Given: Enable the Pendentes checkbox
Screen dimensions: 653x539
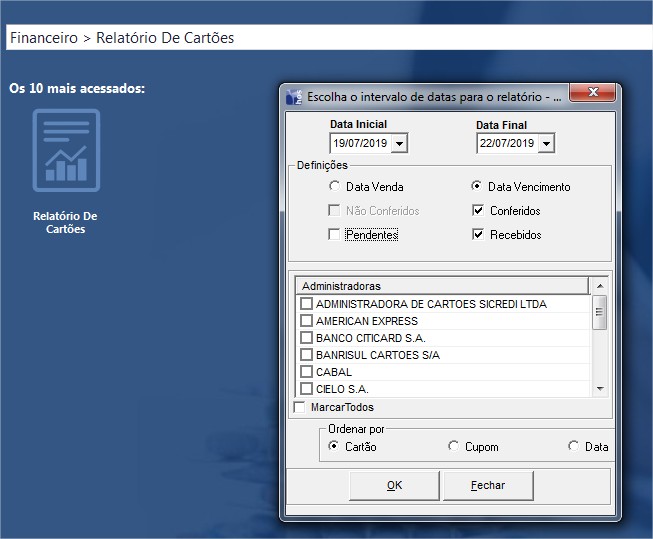Looking at the screenshot, I should pyautogui.click(x=334, y=235).
